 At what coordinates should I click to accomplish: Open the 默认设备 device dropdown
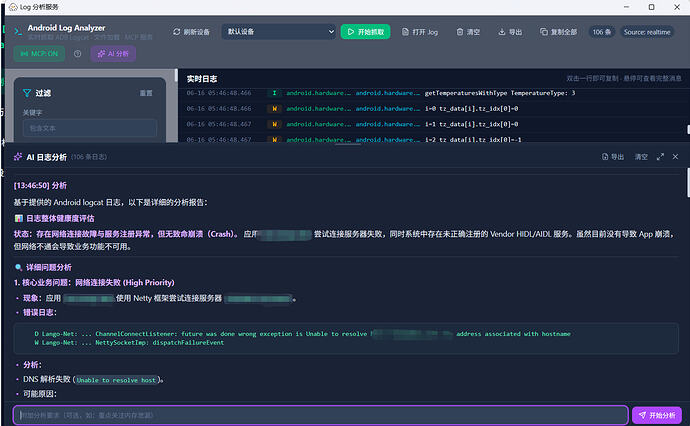278,32
